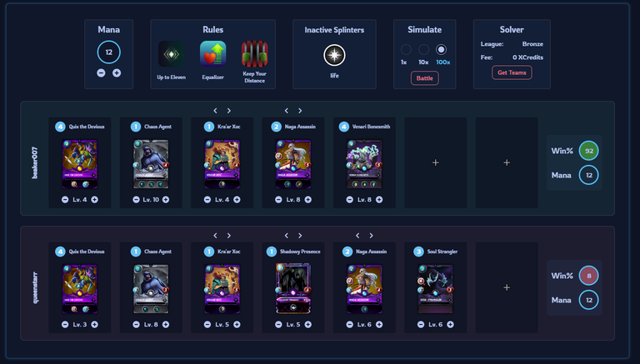Select the 10x simulate radio option

coord(423,50)
